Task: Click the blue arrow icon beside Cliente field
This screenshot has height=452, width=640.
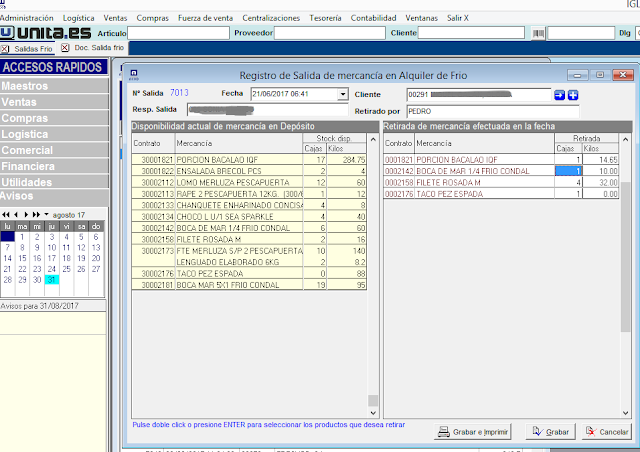Action: [560, 94]
